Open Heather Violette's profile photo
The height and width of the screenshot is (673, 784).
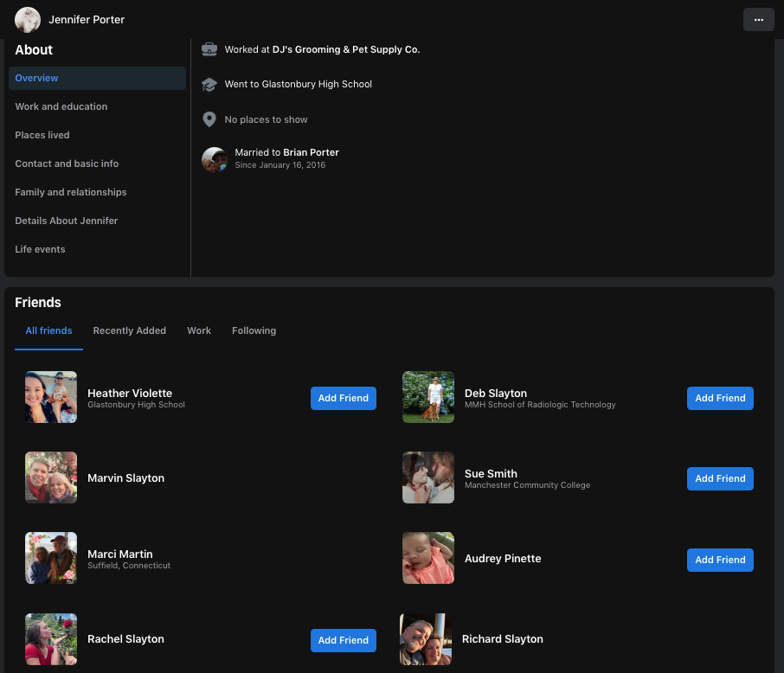51,397
